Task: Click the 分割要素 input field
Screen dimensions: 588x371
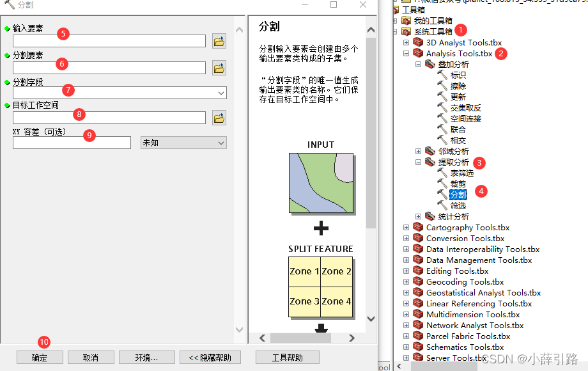Action: click(109, 68)
